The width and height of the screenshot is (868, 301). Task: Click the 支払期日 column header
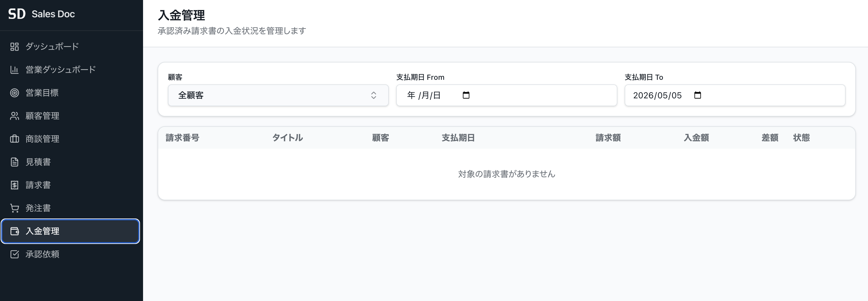(458, 138)
